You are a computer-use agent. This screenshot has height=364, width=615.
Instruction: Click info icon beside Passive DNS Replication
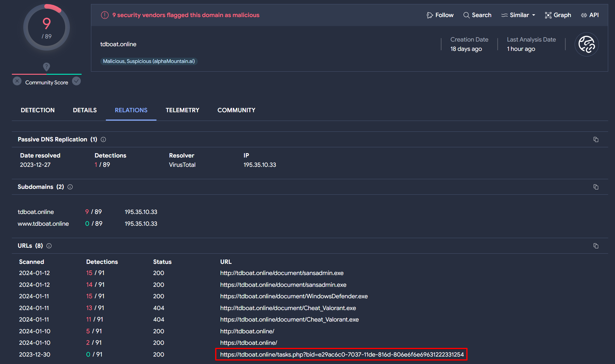coord(103,140)
